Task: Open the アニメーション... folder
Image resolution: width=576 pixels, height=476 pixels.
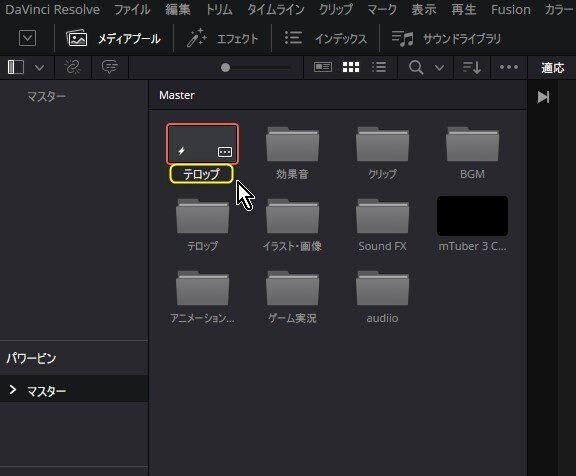Action: tap(202, 288)
